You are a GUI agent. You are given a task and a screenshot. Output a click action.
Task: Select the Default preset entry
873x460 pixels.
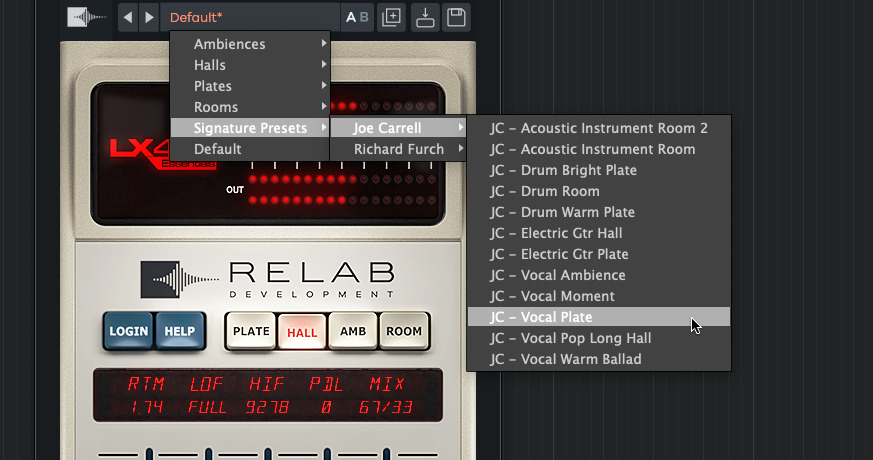250,149
